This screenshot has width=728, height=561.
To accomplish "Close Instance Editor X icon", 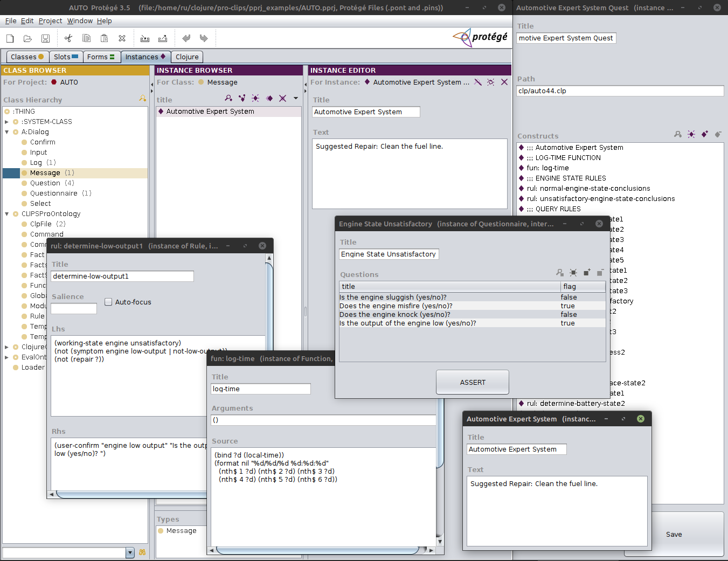I will 504,82.
